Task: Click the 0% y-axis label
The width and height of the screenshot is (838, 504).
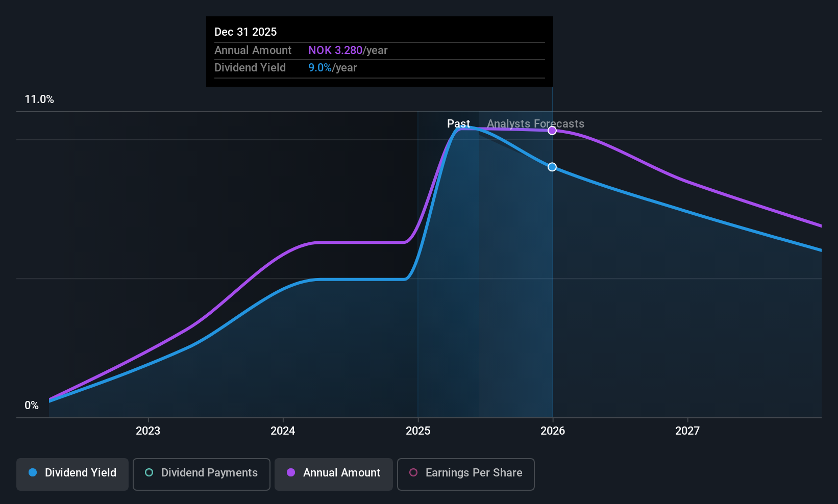Action: click(32, 406)
